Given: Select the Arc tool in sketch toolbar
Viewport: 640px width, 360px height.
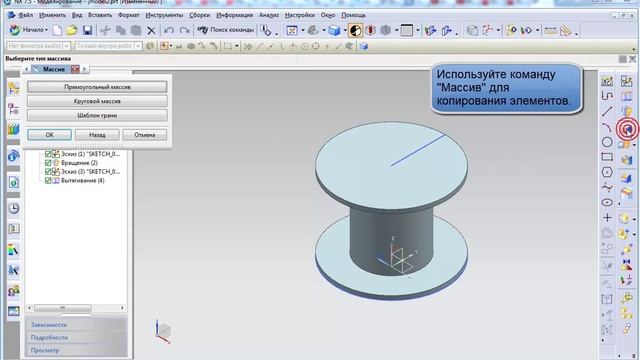Looking at the screenshot, I should pos(607,127).
